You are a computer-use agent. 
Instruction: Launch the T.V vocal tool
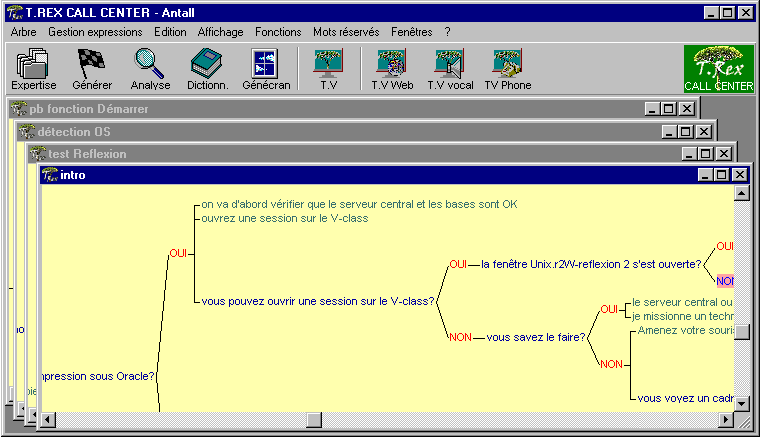click(x=450, y=70)
